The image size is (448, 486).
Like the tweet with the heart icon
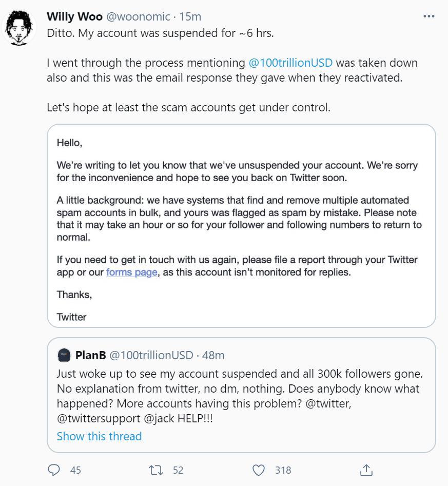pyautogui.click(x=259, y=470)
